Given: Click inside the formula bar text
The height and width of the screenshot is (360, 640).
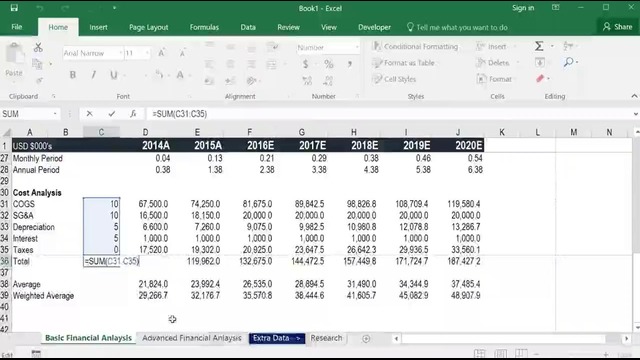Looking at the screenshot, I should (180, 114).
